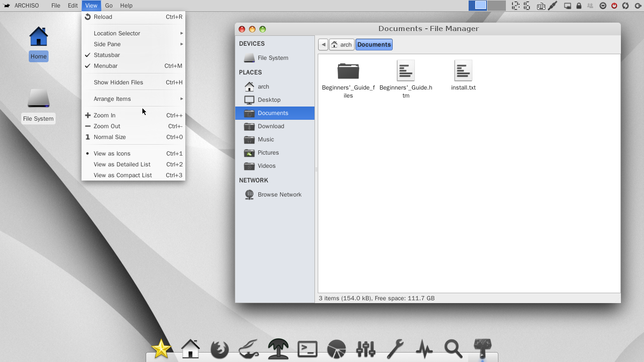The width and height of the screenshot is (644, 362).
Task: Expand the Arrange Items submenu
Action: 133,99
